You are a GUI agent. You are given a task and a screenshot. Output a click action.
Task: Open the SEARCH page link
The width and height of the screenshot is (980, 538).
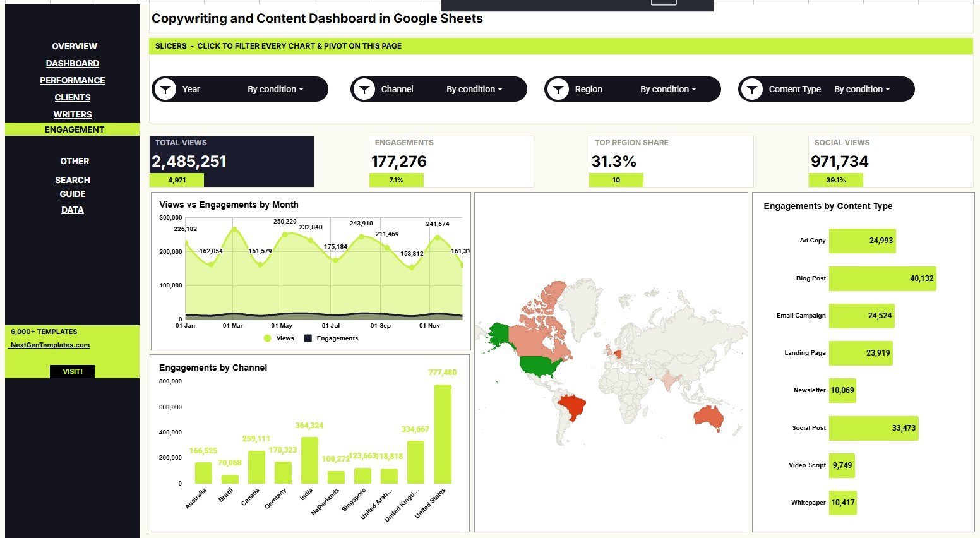click(73, 180)
